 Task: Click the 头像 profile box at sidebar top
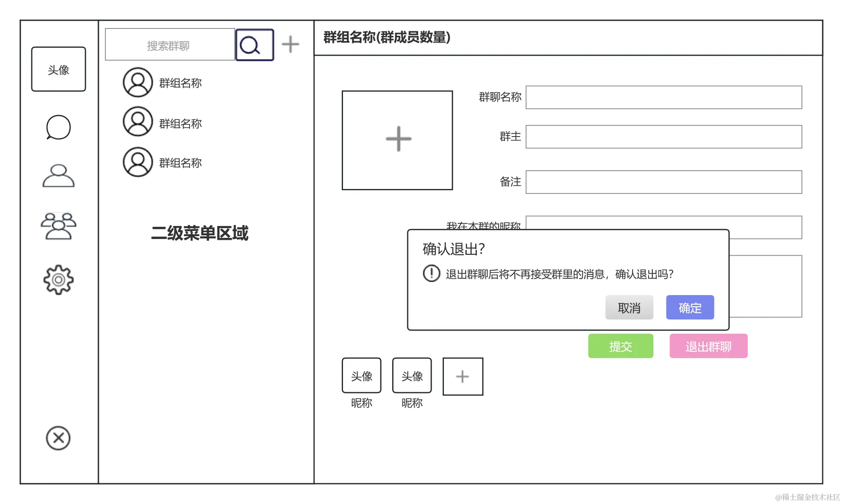[58, 69]
